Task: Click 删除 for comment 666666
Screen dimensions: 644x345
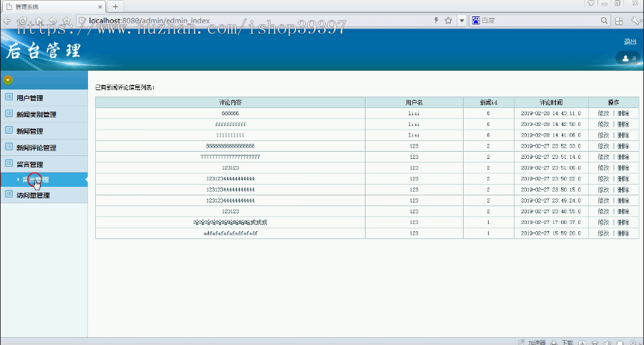Action: point(623,113)
